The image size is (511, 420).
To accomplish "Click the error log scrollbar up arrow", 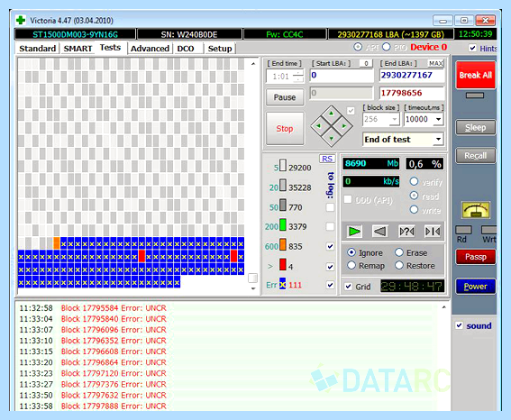I will (x=444, y=307).
